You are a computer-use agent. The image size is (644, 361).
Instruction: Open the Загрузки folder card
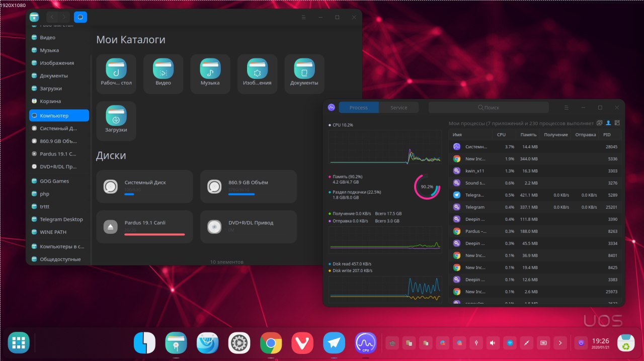click(116, 121)
